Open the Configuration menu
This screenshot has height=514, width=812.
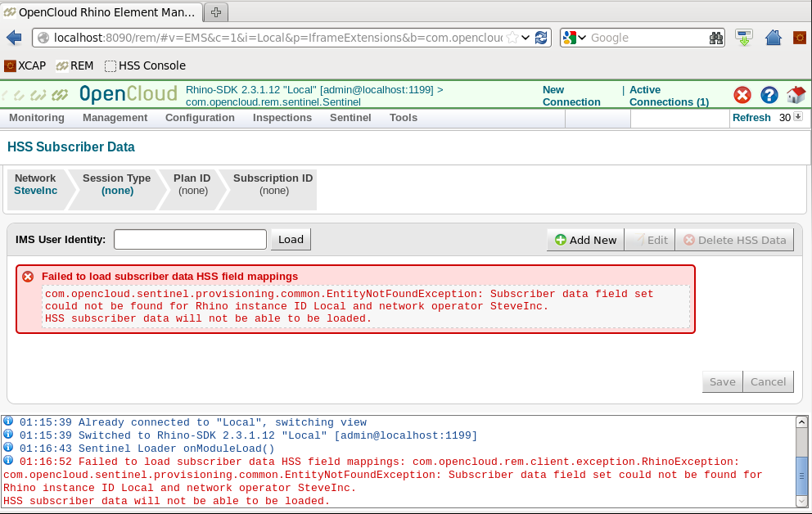pyautogui.click(x=200, y=117)
